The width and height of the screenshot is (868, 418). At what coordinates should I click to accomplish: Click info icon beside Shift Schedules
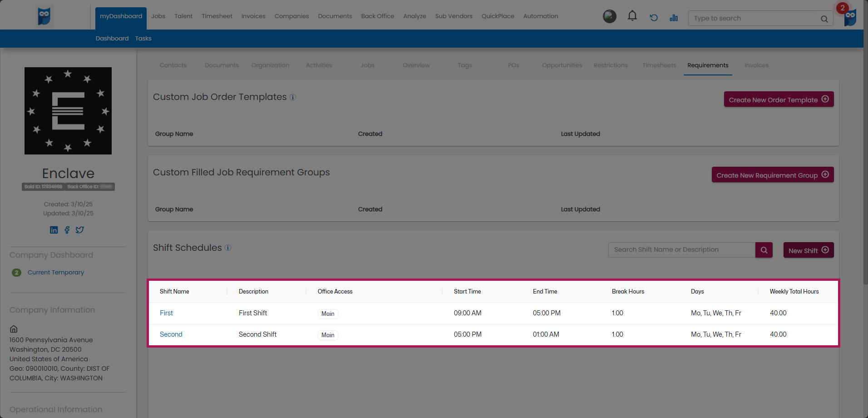tap(228, 248)
